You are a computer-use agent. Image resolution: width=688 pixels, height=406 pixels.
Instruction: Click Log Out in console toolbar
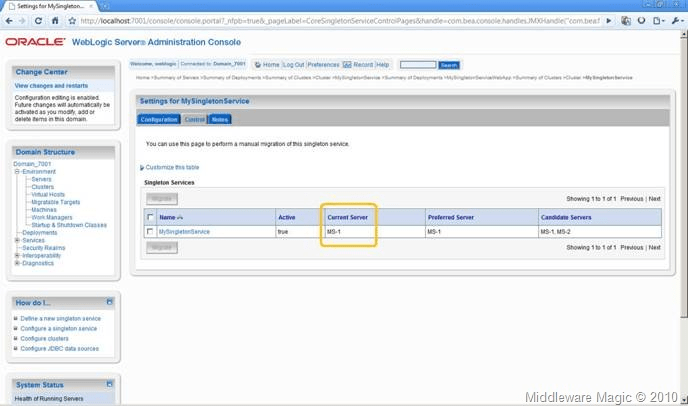point(294,65)
